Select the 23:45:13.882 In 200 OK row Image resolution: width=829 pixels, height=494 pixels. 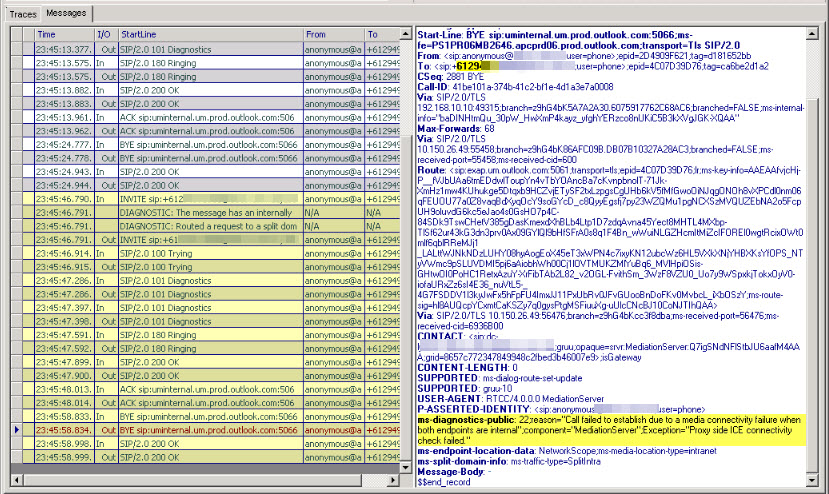click(206, 90)
